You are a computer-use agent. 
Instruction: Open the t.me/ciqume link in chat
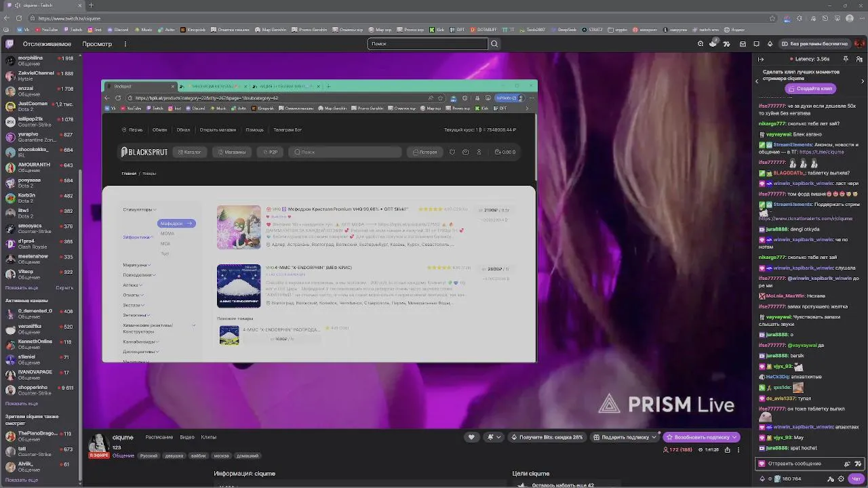tap(821, 152)
